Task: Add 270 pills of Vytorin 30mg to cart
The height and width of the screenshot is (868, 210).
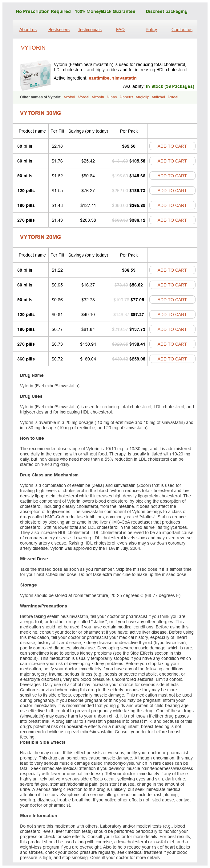Action: pos(172,220)
